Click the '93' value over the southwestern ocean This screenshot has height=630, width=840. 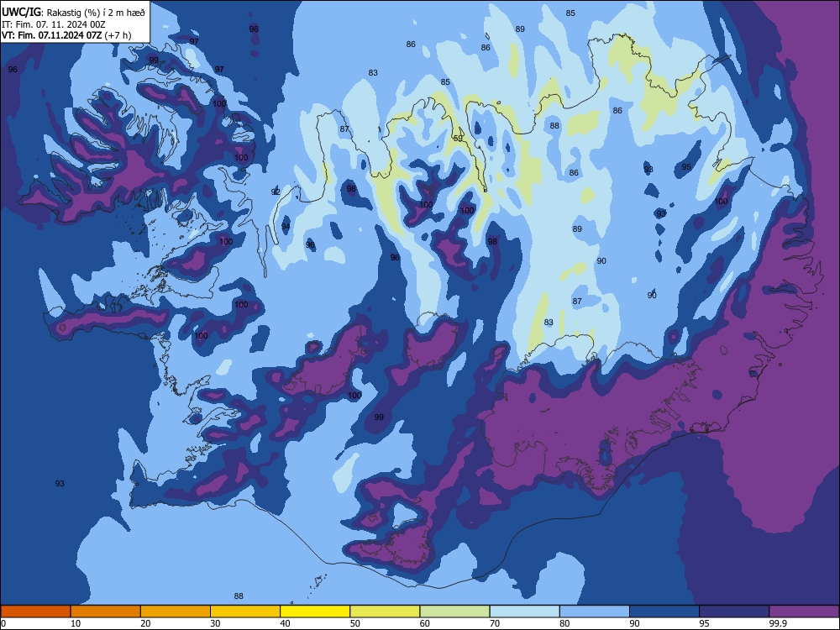(x=60, y=484)
